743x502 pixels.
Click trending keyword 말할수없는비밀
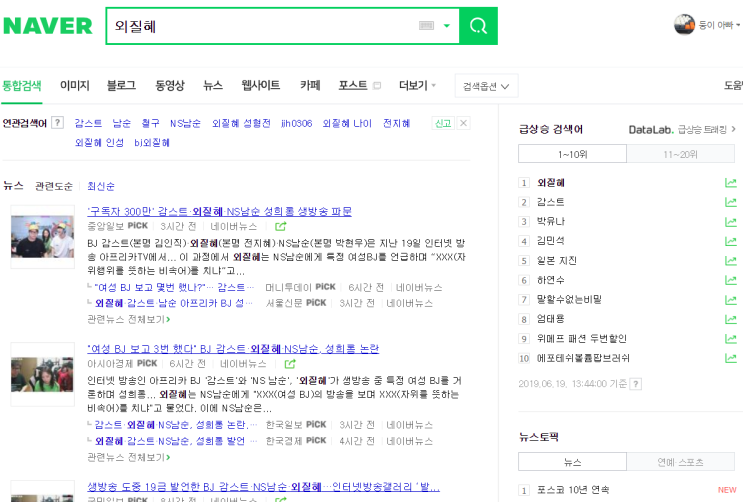tap(569, 299)
